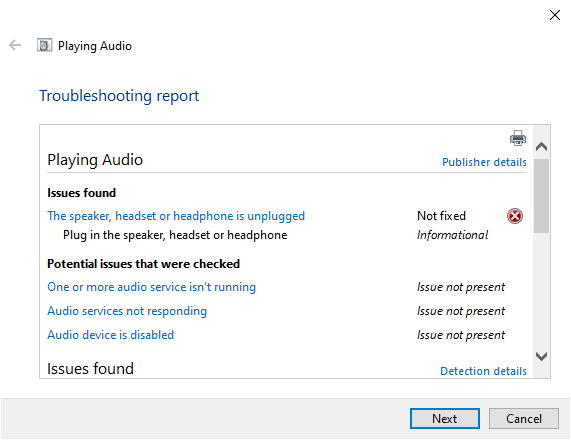Open 'One or more audio service isn't running'
The height and width of the screenshot is (440, 571).
(151, 287)
